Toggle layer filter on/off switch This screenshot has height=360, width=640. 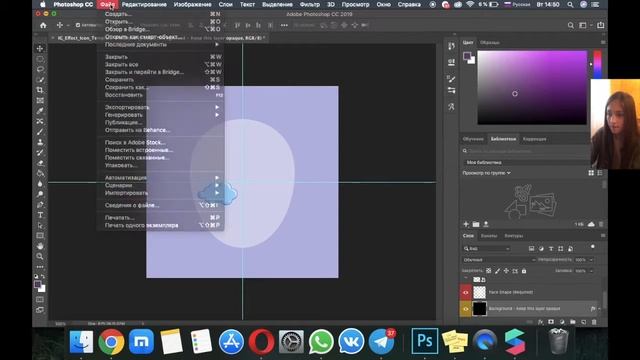[x=593, y=247]
